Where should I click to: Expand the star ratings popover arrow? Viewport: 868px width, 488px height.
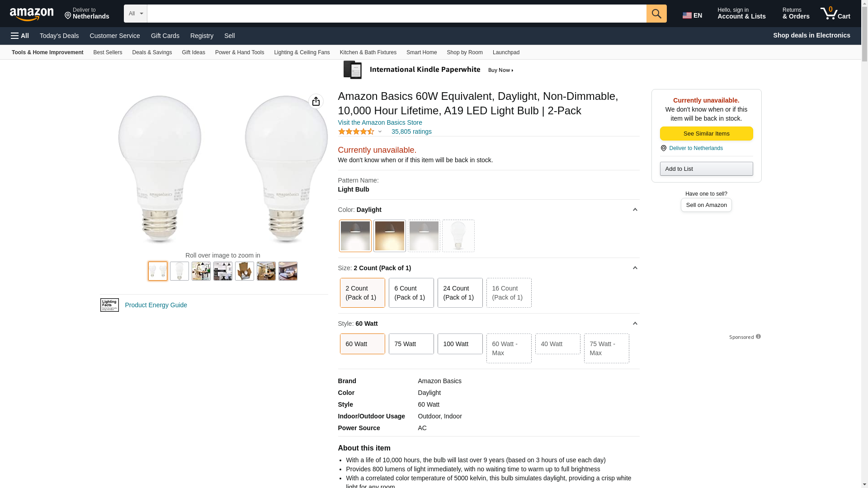pyautogui.click(x=380, y=131)
